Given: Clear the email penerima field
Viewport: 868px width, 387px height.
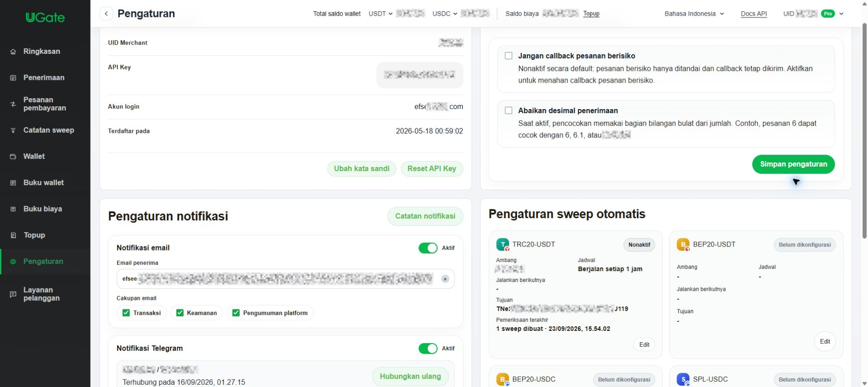Looking at the screenshot, I should [x=445, y=279].
